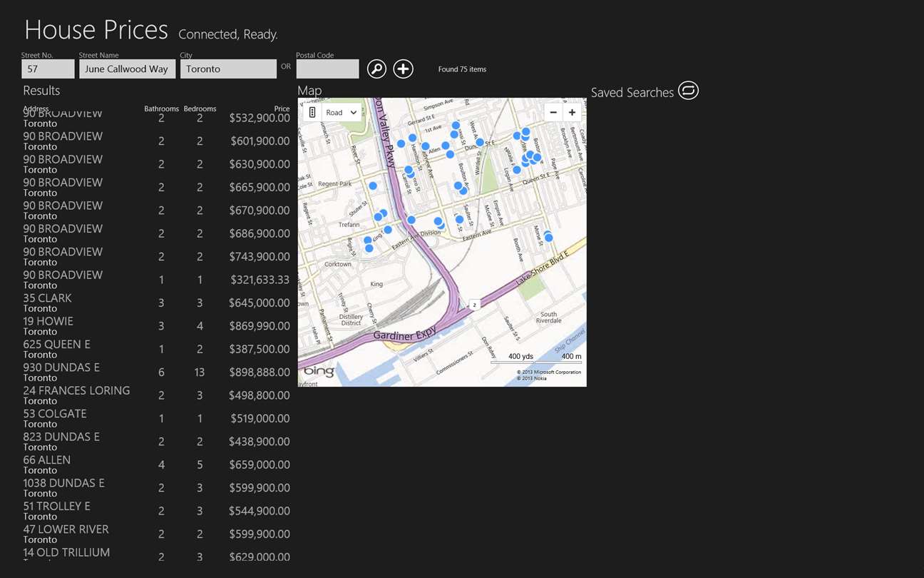Select the 90 BROADVIEW result priced $686,900.00
This screenshot has width=924, height=578.
(156, 233)
